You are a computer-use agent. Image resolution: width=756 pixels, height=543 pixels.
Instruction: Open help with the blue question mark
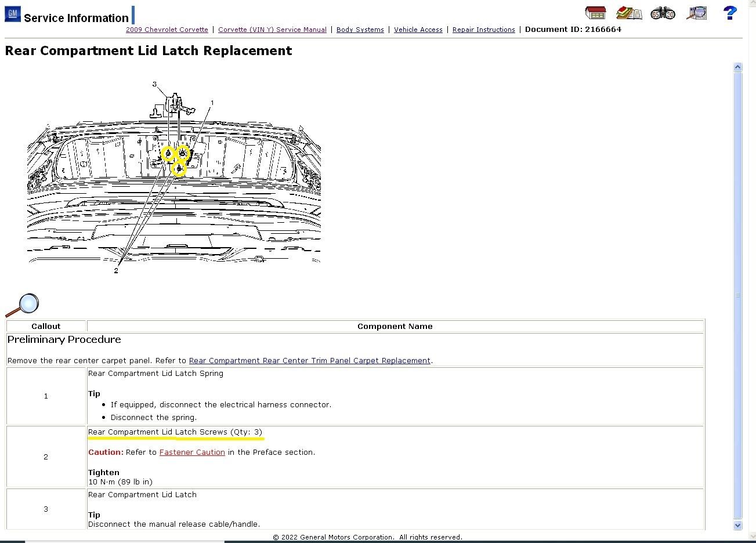click(x=730, y=13)
